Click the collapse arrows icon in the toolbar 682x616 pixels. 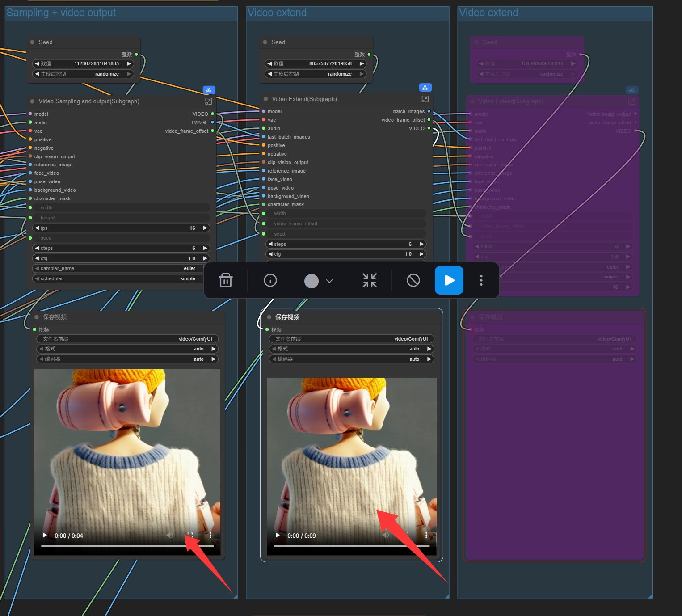[x=369, y=280]
